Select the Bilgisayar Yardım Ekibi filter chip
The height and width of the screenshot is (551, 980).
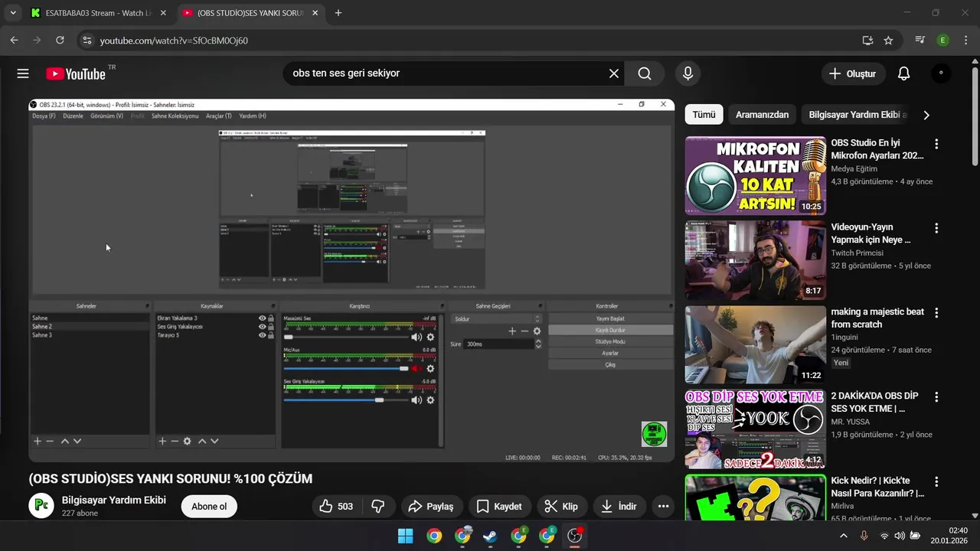click(x=857, y=115)
